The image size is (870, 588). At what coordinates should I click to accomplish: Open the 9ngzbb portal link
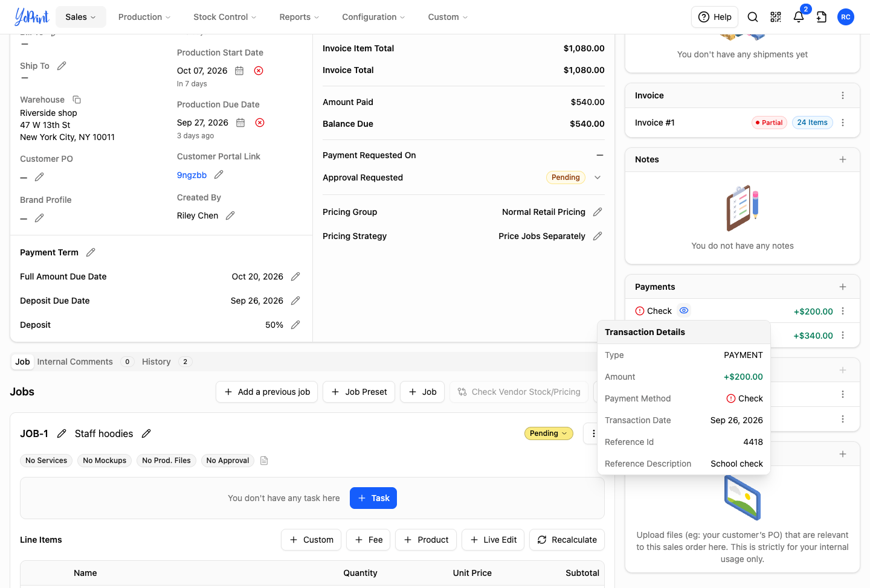point(192,175)
